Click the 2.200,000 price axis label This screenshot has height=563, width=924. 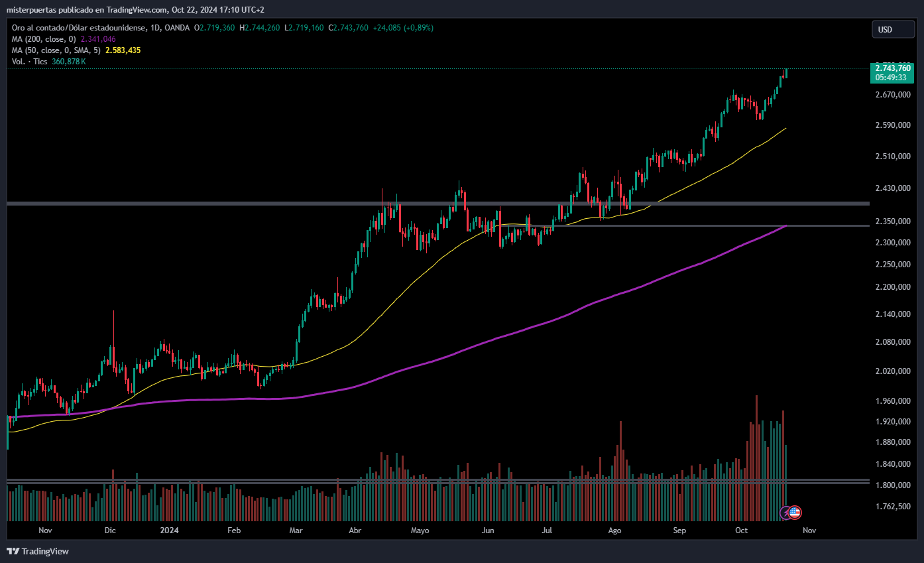pos(894,287)
